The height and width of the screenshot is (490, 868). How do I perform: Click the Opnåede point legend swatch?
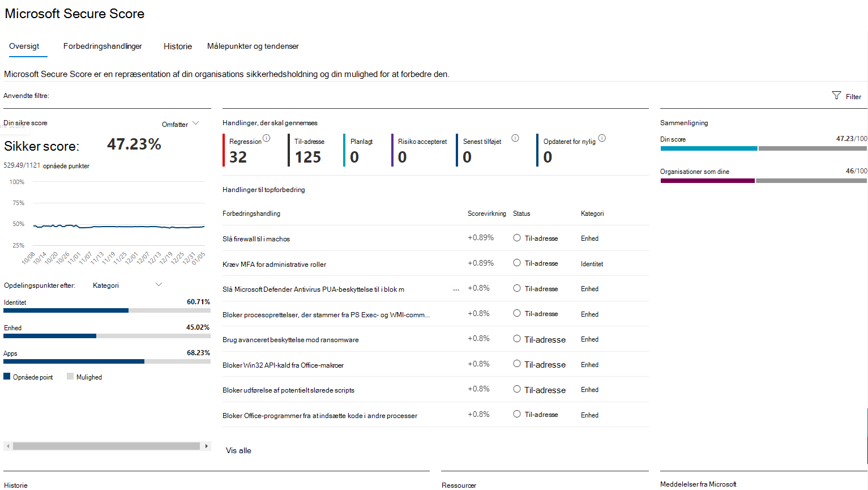(x=7, y=376)
